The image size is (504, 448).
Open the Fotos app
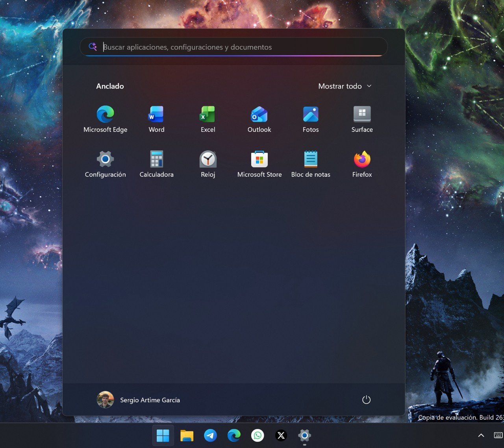311,119
